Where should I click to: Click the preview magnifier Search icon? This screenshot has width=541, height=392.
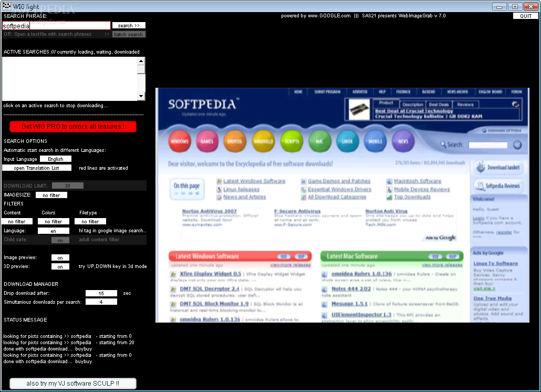443,145
